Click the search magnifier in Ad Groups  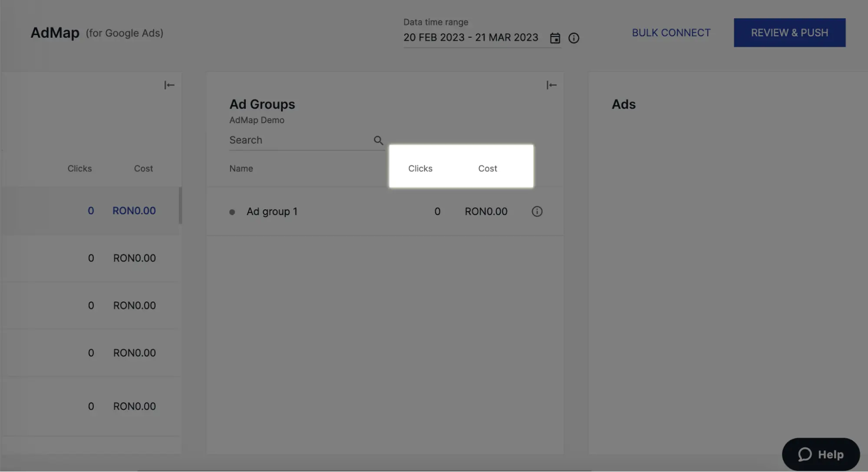click(378, 140)
